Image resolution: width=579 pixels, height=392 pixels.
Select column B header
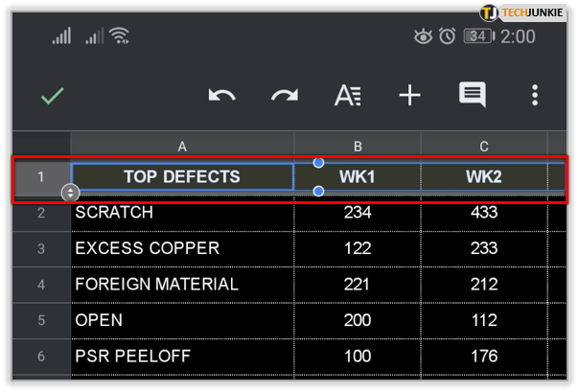(x=357, y=146)
